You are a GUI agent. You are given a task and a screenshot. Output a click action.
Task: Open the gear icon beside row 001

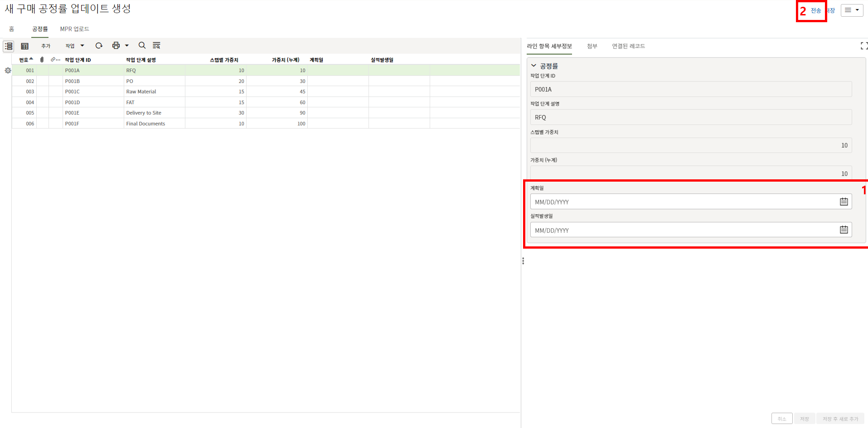8,71
